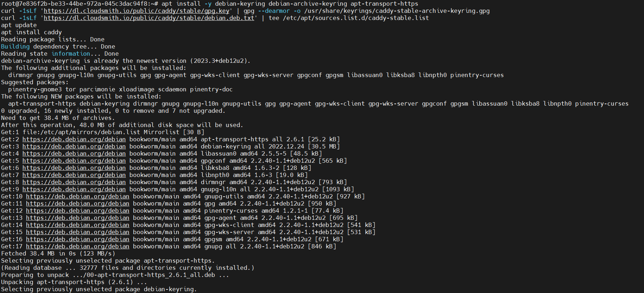Click the "Fetched 38.4 MB" output line

(x=58, y=253)
